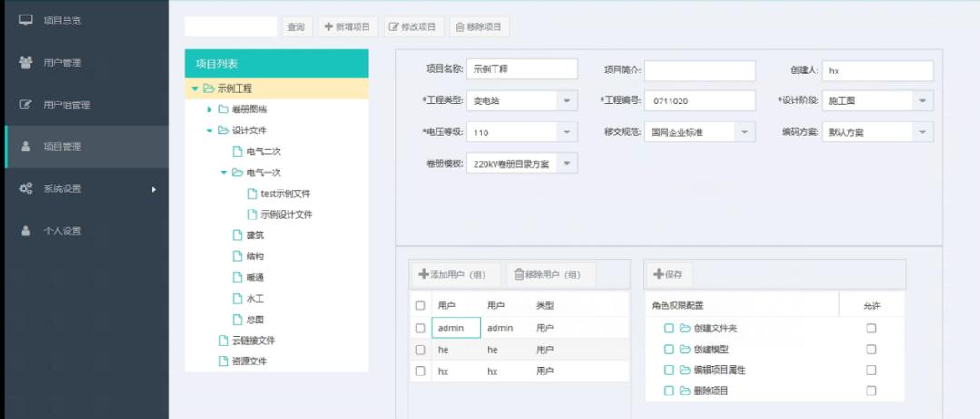Screen dimensions: 980x419
Task: Click the 项目名称 input field
Action: point(522,70)
